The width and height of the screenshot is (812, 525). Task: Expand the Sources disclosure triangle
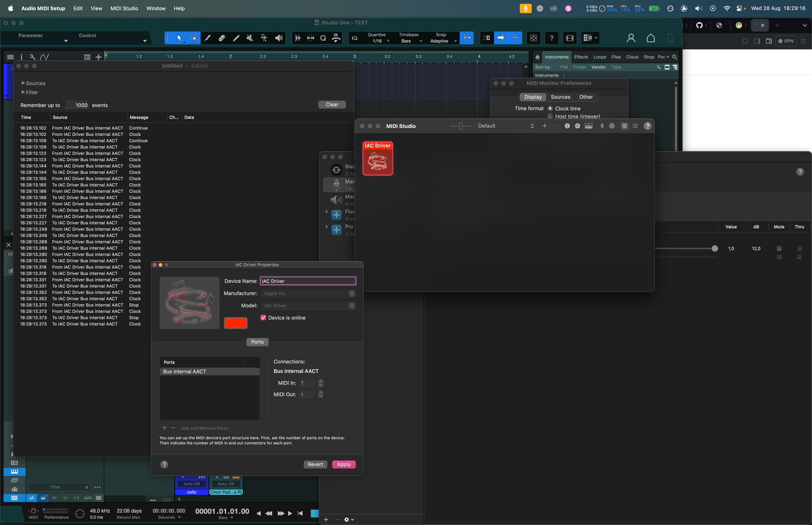(23, 83)
